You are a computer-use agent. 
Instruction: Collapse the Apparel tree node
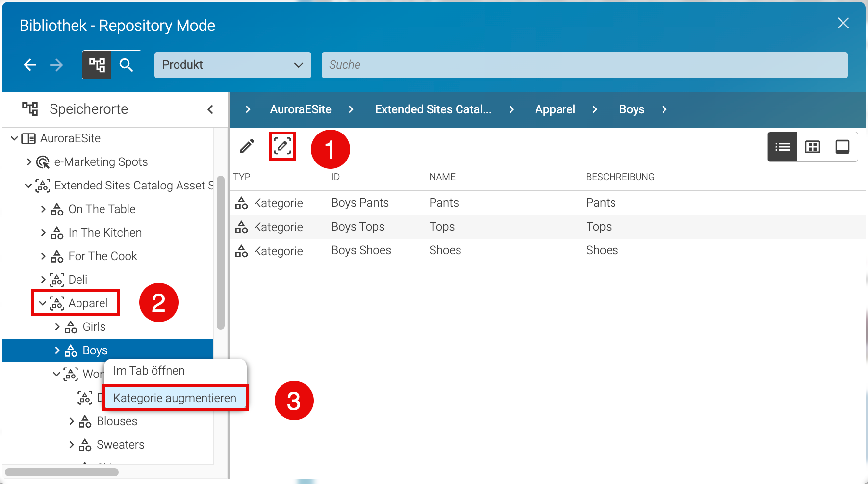click(43, 303)
